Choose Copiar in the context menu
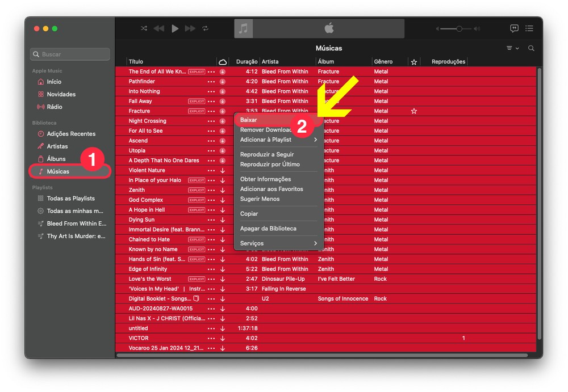 click(x=278, y=213)
